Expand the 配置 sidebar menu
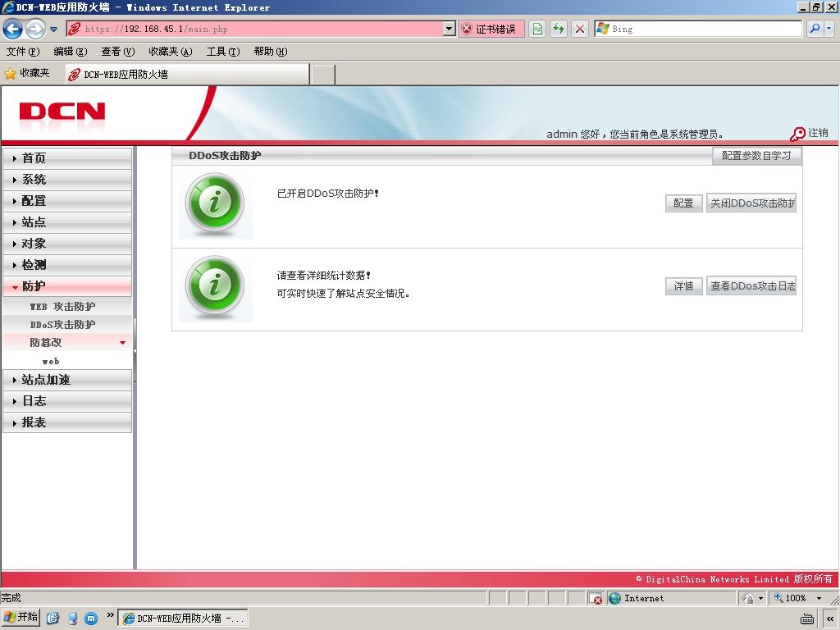Viewport: 840px width, 630px height. coord(67,201)
